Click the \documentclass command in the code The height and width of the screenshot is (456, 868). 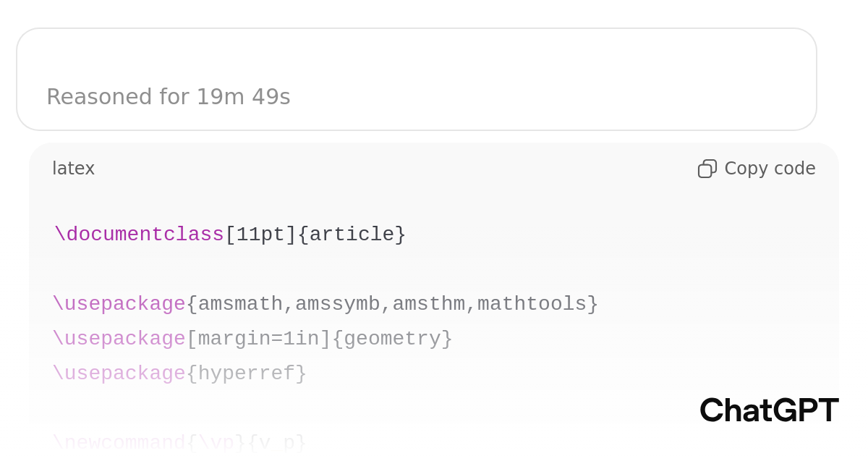139,235
